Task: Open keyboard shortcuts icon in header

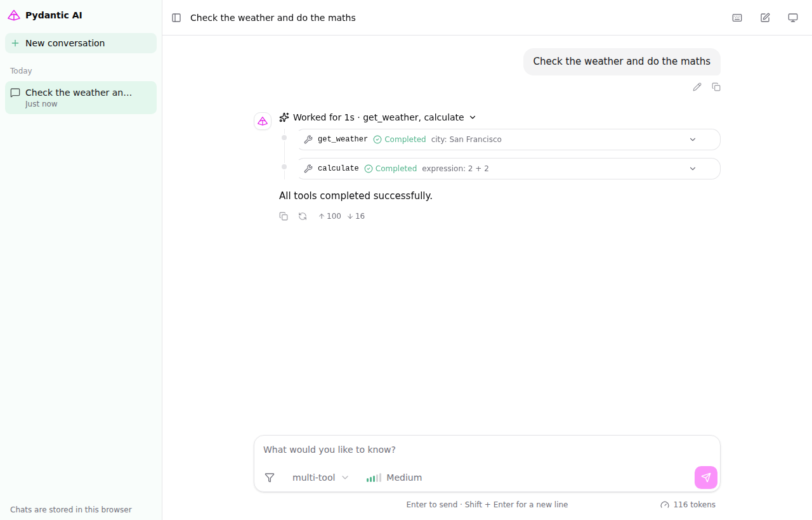Action: 737,18
